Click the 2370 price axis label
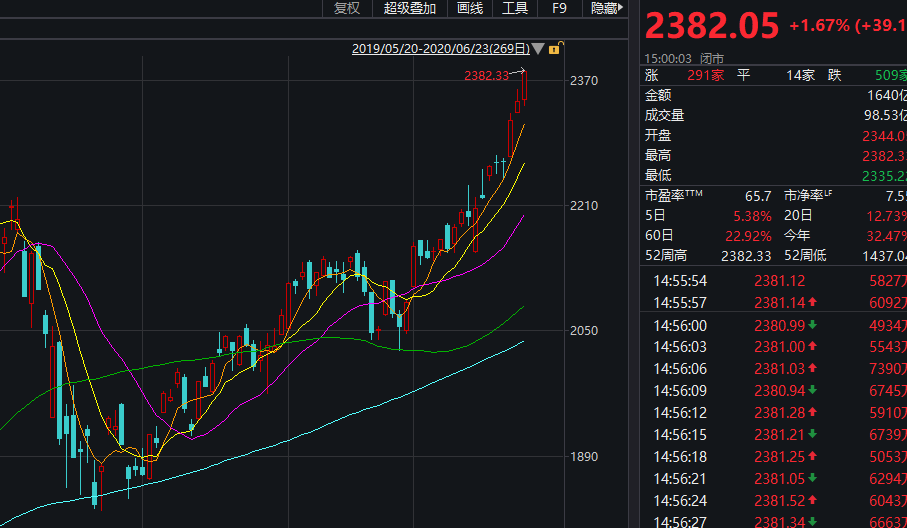This screenshot has width=907, height=528. click(x=581, y=81)
